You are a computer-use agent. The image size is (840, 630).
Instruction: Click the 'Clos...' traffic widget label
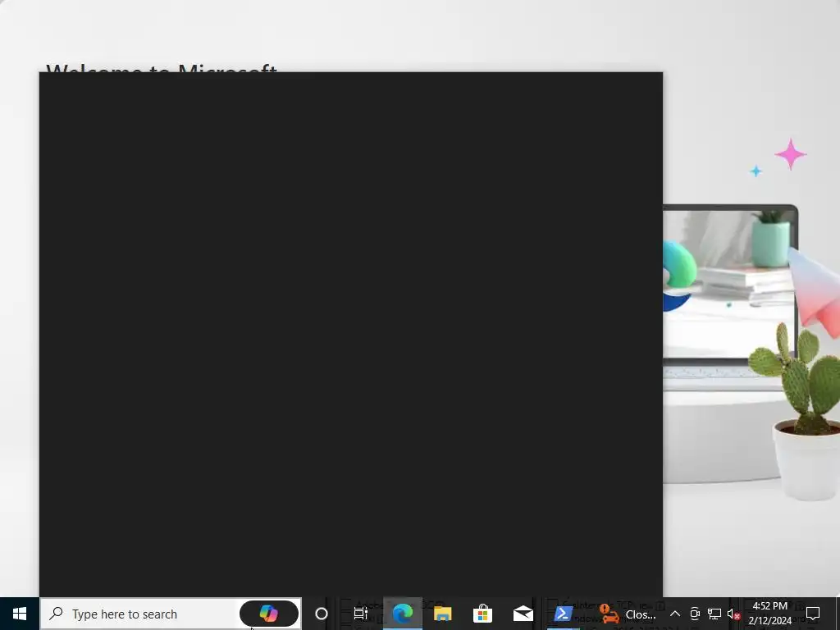click(641, 614)
